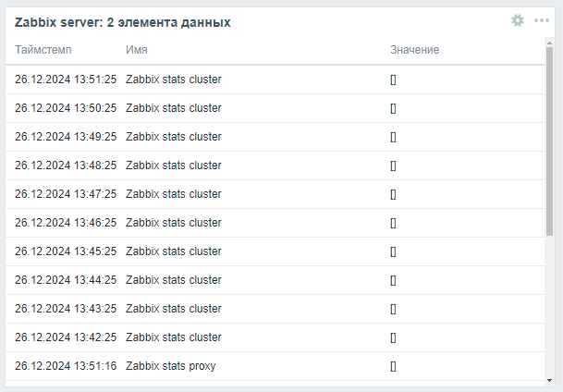Image resolution: width=563 pixels, height=392 pixels.
Task: Select Zabbix stats cluster at 13:50:25
Action: click(174, 108)
